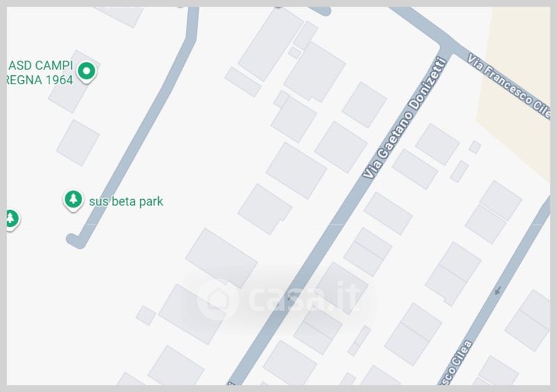
Task: Click the Via Gaetano Donizetti street name
Action: 405,118
